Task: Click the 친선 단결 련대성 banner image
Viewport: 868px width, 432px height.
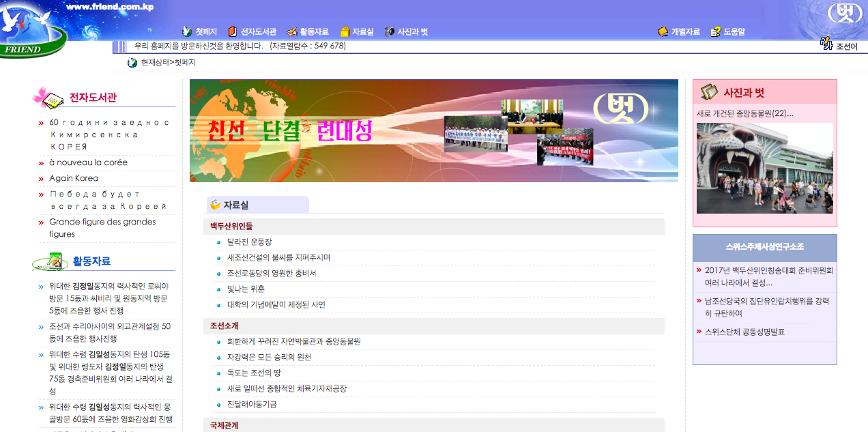Action: click(x=434, y=131)
